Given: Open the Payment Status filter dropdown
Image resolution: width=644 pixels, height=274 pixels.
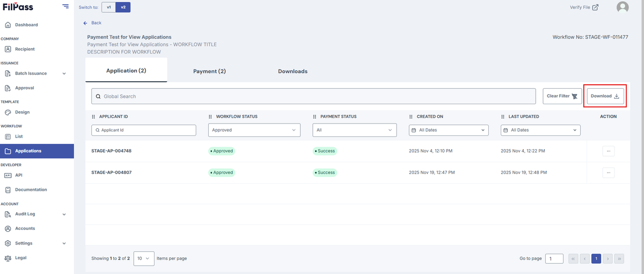Looking at the screenshot, I should pos(355,130).
